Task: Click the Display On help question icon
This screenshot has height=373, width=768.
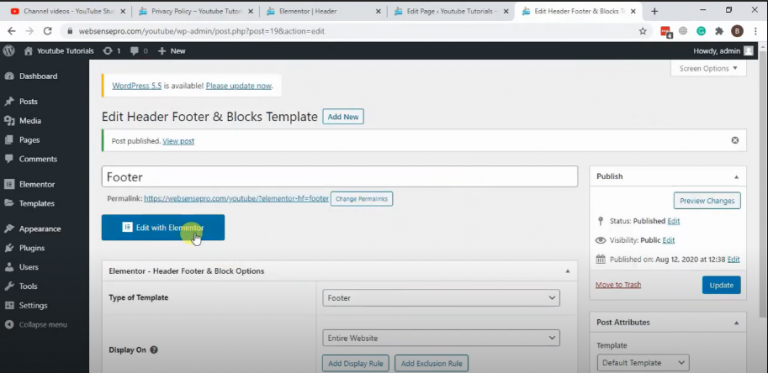Action: click(154, 350)
